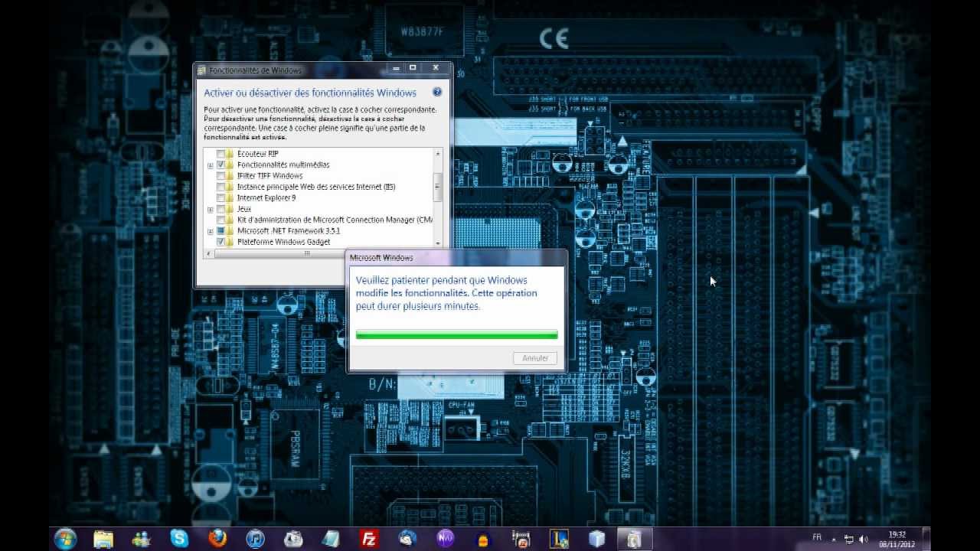The image size is (980, 551).
Task: Enable the Internet Explorer 9 checkbox
Action: pos(220,197)
